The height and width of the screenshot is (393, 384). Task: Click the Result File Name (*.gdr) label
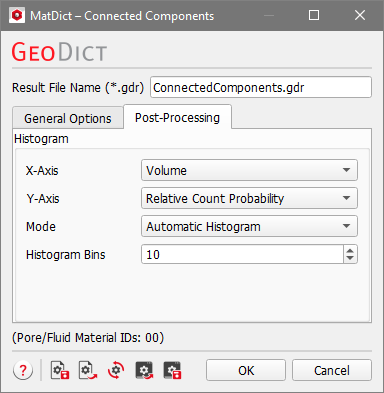[x=78, y=88]
